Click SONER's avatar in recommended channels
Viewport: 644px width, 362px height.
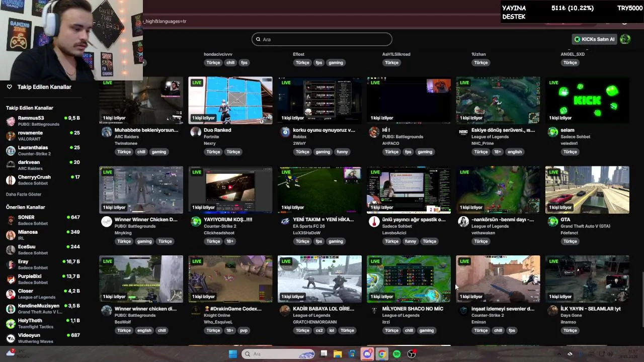[x=11, y=220]
